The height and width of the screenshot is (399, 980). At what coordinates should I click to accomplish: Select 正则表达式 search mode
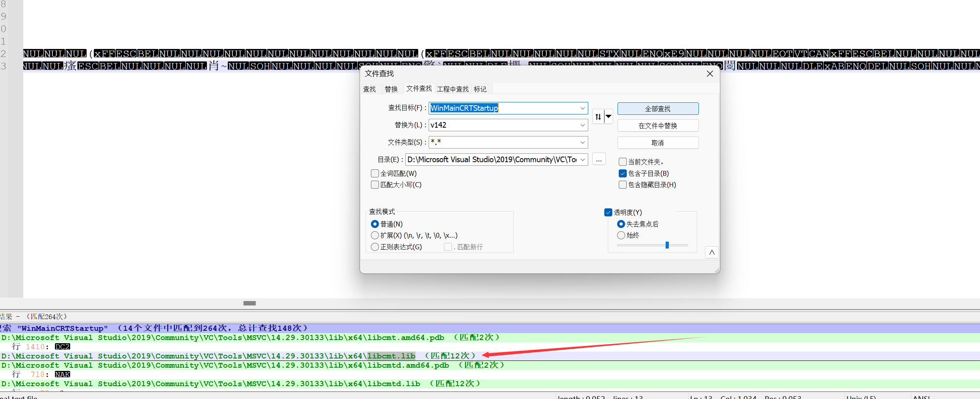(x=375, y=247)
